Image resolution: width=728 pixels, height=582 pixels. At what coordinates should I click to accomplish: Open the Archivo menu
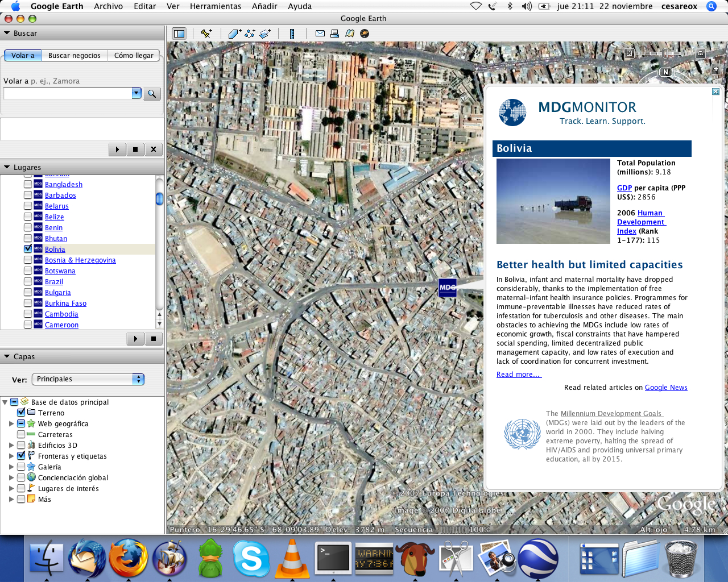pos(108,6)
